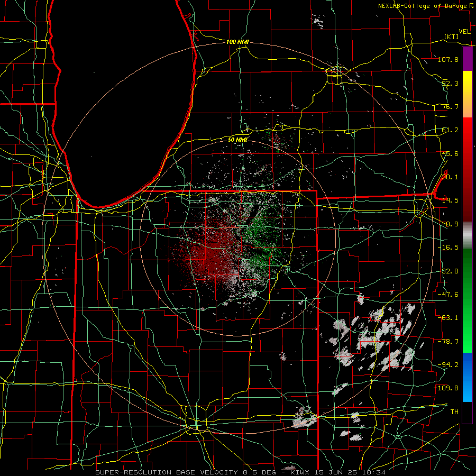Screen dimensions: 476x476
Task: Click the 100 NMI range ring label
Action: point(237,42)
